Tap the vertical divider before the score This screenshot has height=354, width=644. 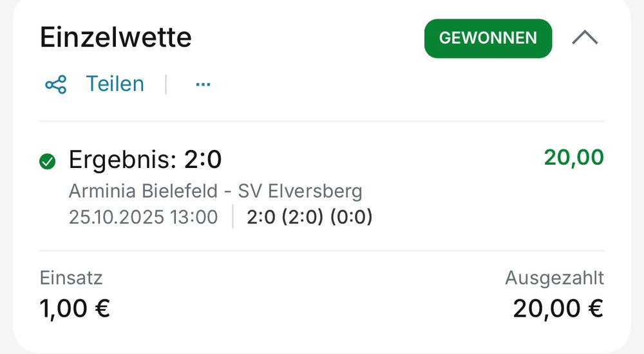tap(233, 216)
